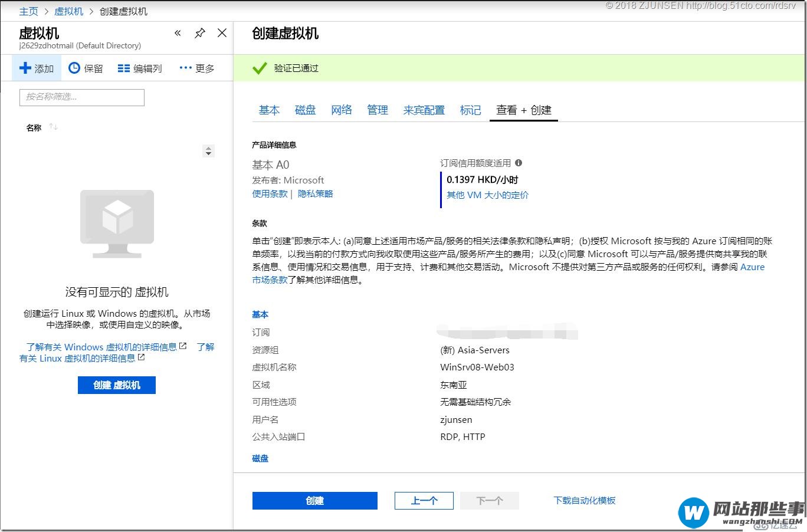Viewport: 807px width, 532px height.
Task: Click the 基本 A0 product name
Action: point(271,165)
